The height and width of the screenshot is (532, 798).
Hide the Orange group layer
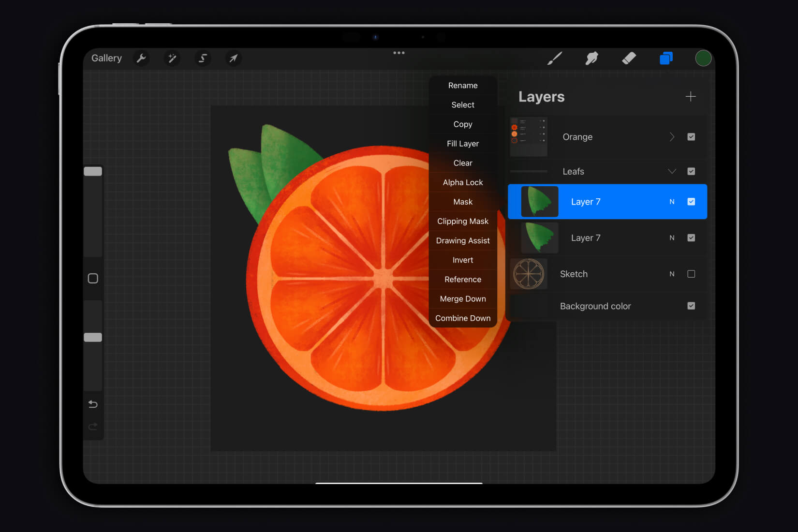[691, 137]
